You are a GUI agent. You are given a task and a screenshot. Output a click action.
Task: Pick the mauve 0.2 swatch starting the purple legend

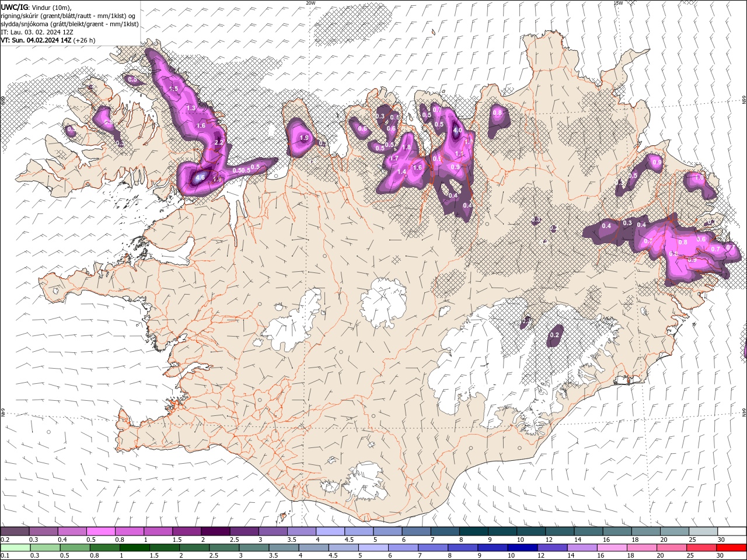(x=15, y=531)
